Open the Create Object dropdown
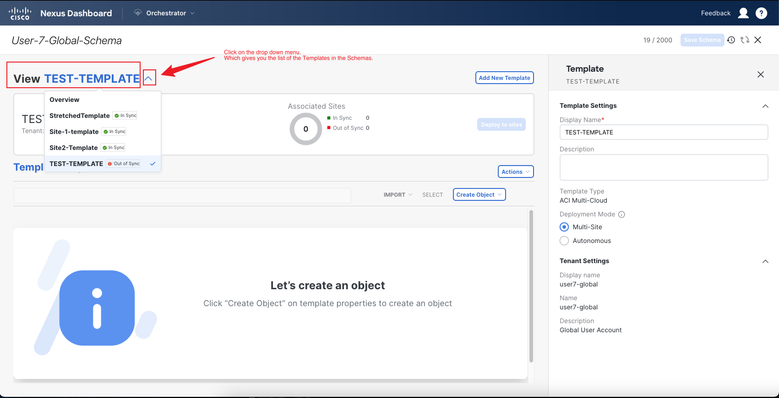Screen dimensions: 779x398 [479, 195]
